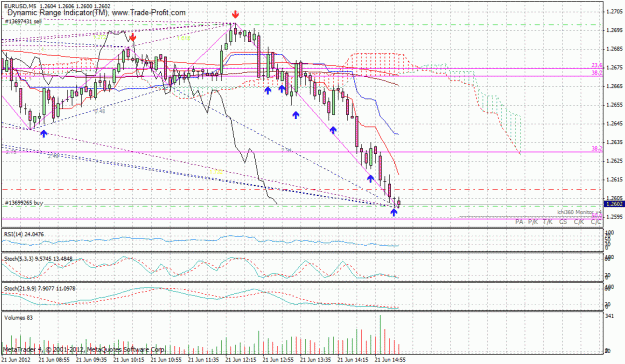625x364 pixels.
Task: Click the 1.2675 price axis label
Action: click(x=613, y=67)
